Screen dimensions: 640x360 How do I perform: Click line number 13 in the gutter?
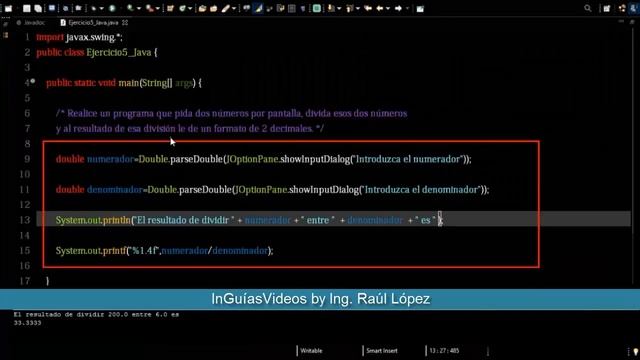coord(25,220)
